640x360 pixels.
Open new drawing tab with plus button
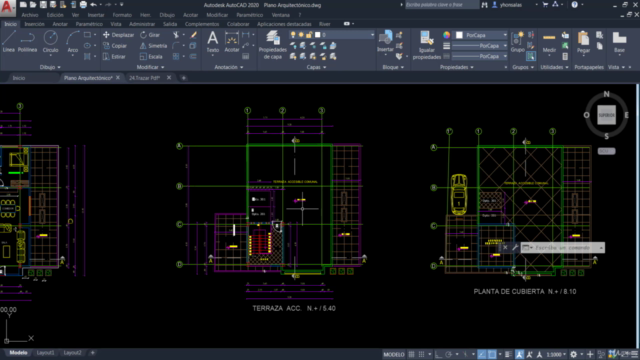pos(184,78)
